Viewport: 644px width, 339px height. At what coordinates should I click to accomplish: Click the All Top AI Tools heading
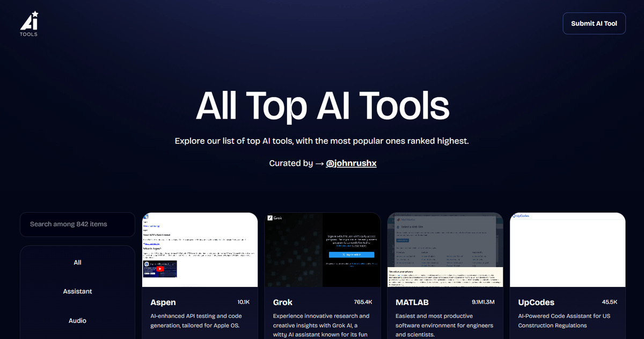[322, 106]
